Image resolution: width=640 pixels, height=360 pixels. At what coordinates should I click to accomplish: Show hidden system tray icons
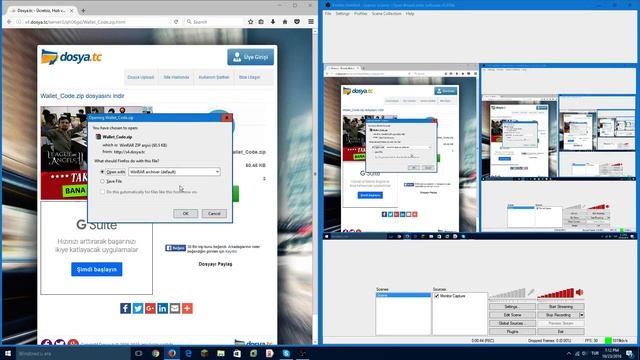tap(569, 353)
